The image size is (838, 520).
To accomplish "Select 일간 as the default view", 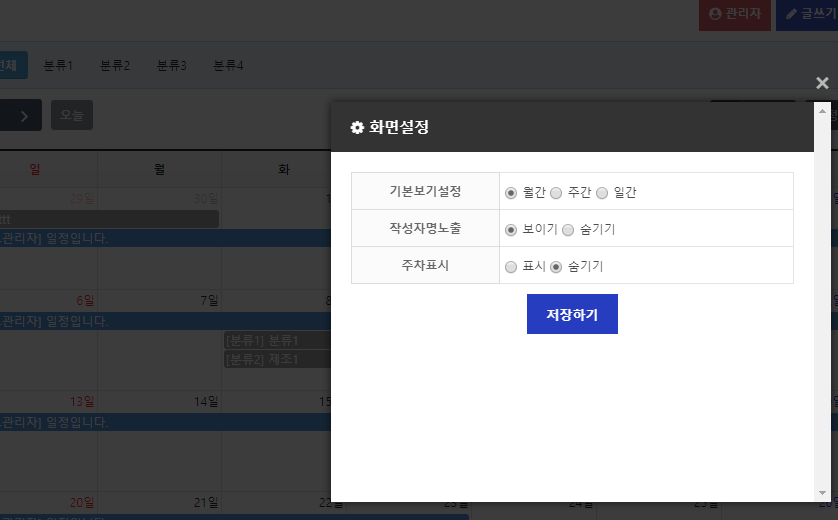I will coord(602,192).
